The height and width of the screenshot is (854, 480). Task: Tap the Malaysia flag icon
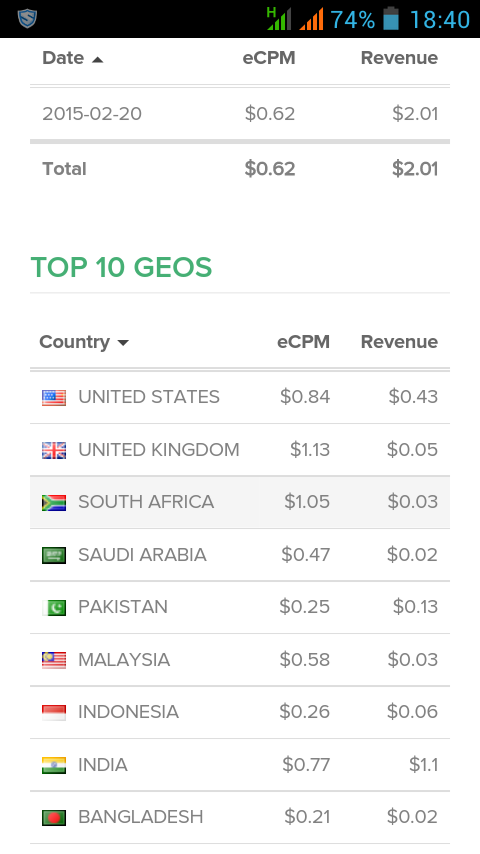pos(54,660)
